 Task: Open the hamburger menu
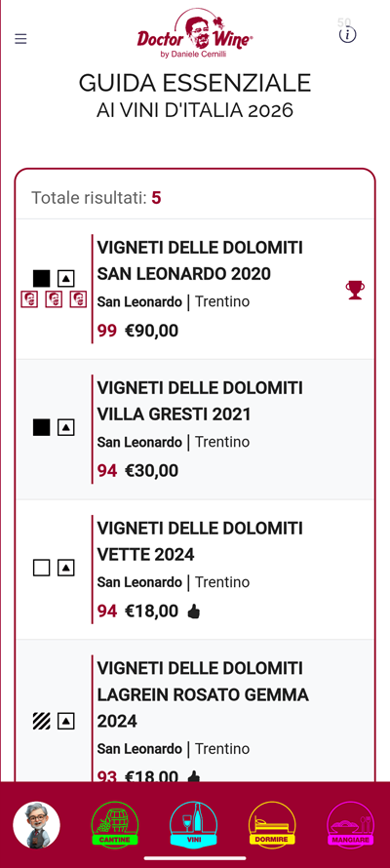tap(20, 39)
